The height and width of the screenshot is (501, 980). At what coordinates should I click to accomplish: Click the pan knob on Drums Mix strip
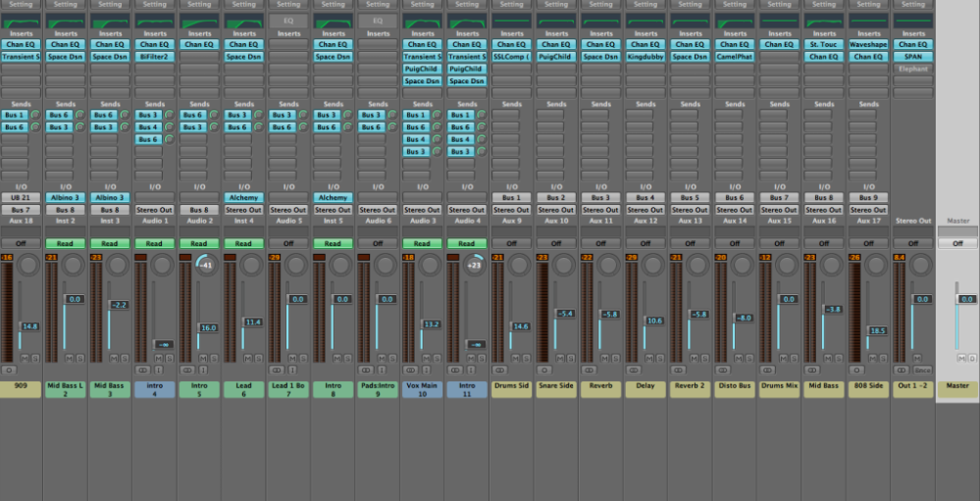pyautogui.click(x=787, y=265)
